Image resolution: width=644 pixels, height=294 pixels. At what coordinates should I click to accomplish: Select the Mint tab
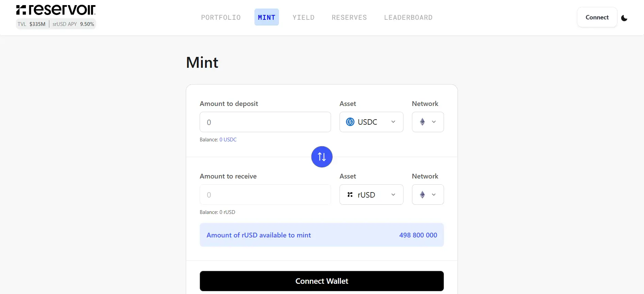click(266, 17)
